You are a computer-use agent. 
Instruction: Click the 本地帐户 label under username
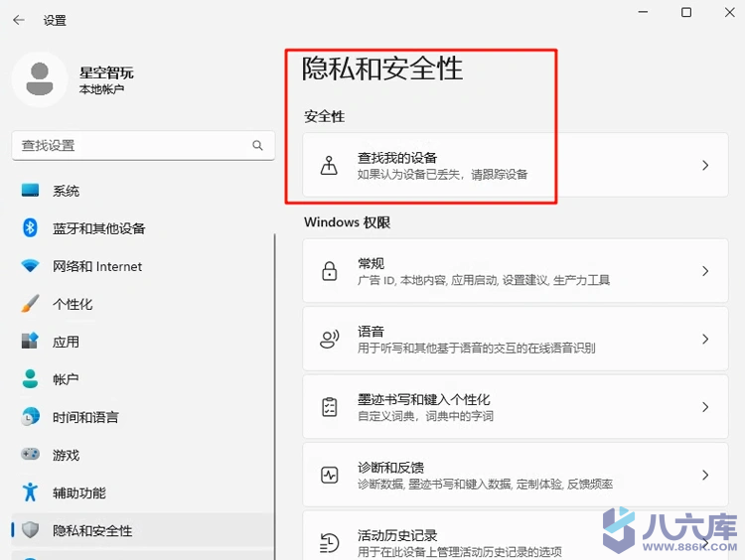tap(101, 89)
